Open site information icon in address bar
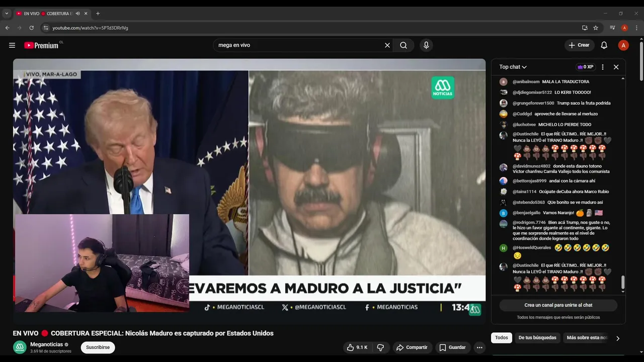 [45, 28]
